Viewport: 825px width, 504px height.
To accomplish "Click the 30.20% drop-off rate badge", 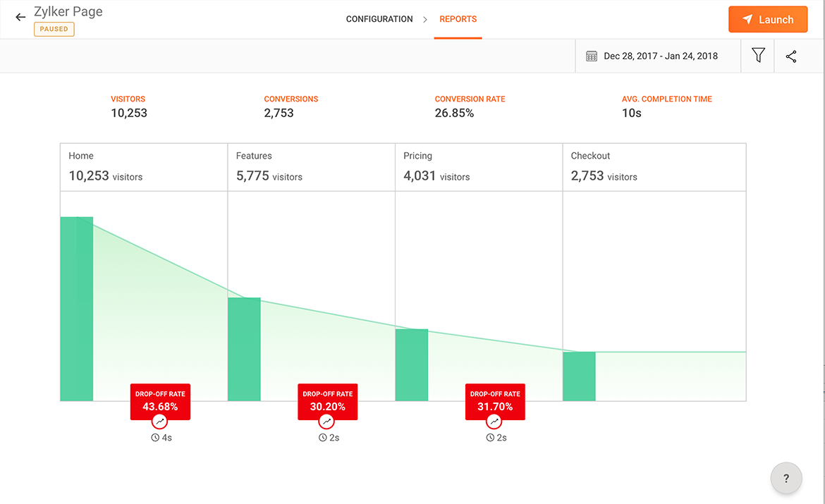I will click(327, 401).
